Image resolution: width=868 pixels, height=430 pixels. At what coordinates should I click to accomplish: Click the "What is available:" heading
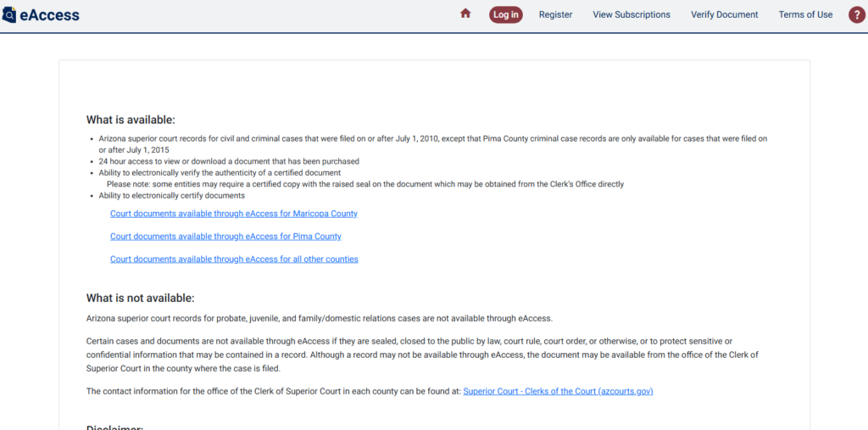[131, 120]
